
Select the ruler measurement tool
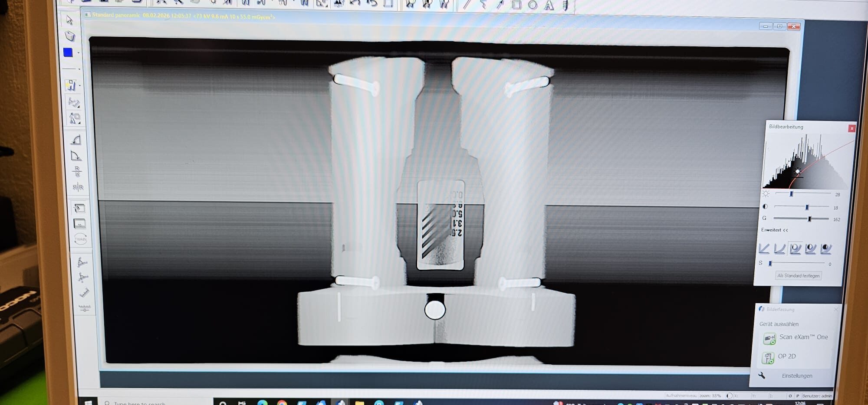pyautogui.click(x=84, y=293)
